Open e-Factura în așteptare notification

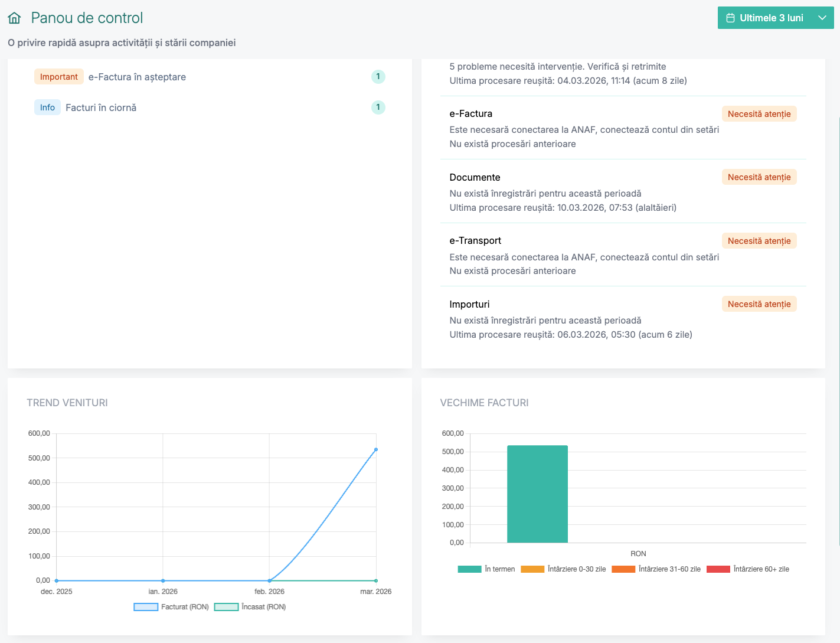[137, 77]
